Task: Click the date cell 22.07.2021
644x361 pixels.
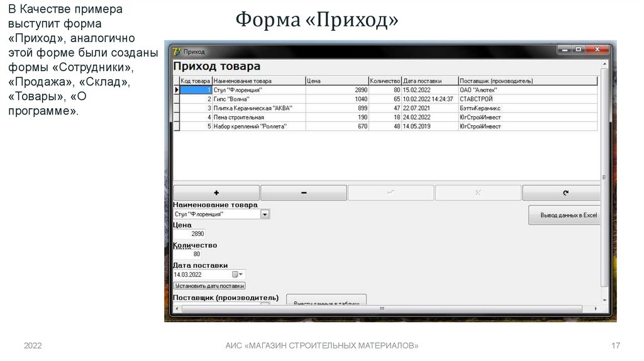Action: [430, 108]
